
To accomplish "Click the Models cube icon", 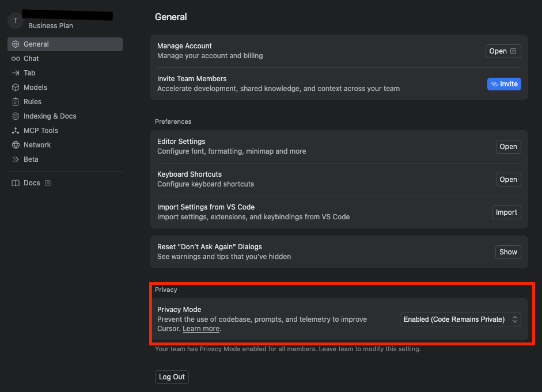I will [16, 87].
